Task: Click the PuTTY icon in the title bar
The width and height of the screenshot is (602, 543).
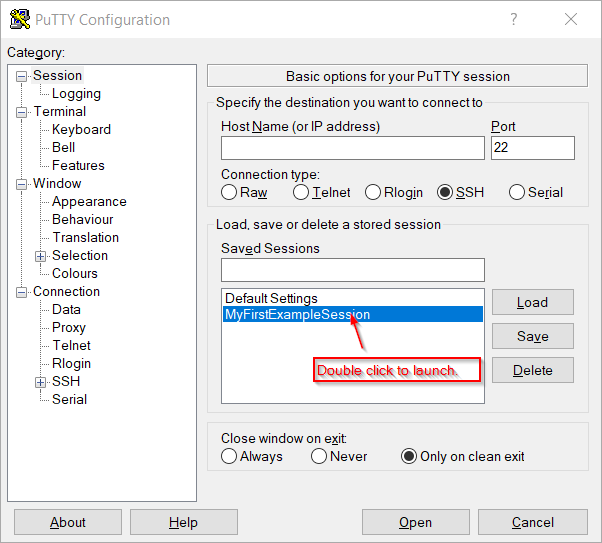Action: (x=19, y=19)
